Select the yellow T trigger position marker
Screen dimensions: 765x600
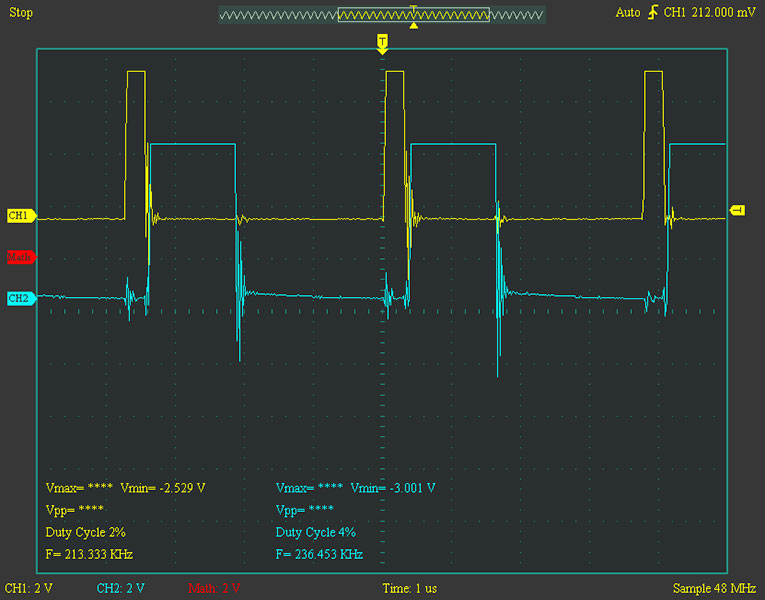(x=382, y=43)
